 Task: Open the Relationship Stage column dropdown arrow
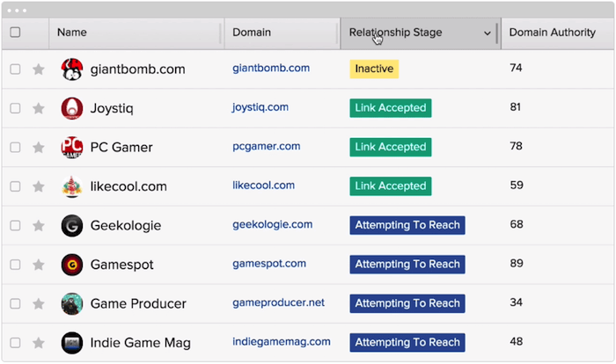[488, 33]
